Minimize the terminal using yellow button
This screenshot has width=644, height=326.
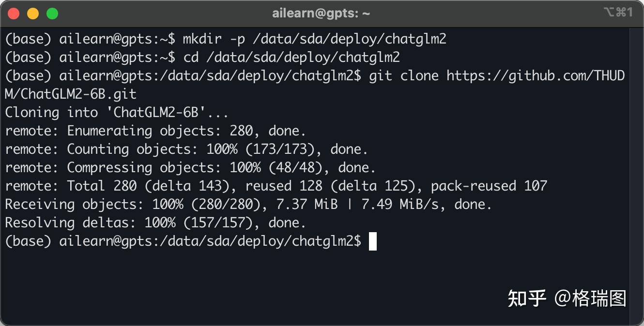tap(33, 14)
